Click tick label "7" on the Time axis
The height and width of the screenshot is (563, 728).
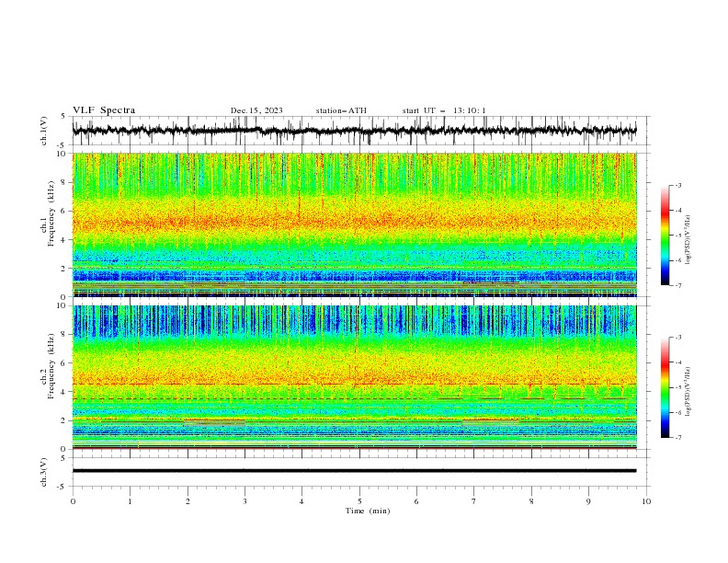coord(474,501)
